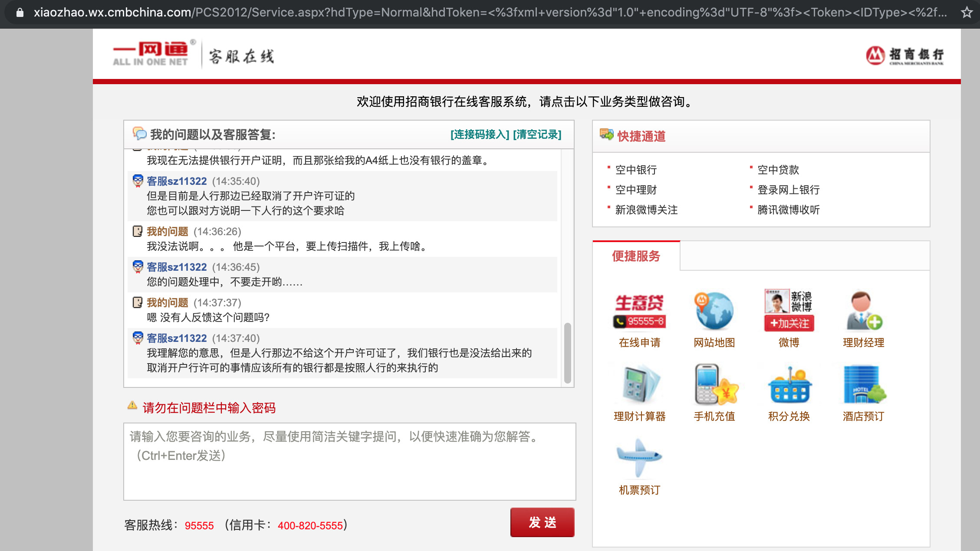Click the 酒店预订 hotel icon

(x=863, y=384)
